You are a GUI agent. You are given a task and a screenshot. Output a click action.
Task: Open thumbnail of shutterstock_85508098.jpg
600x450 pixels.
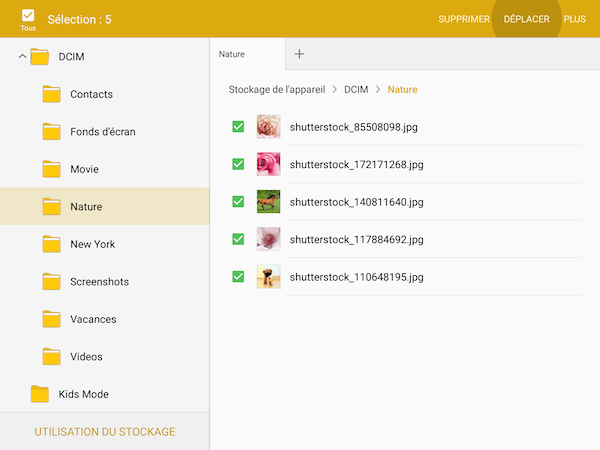point(268,126)
